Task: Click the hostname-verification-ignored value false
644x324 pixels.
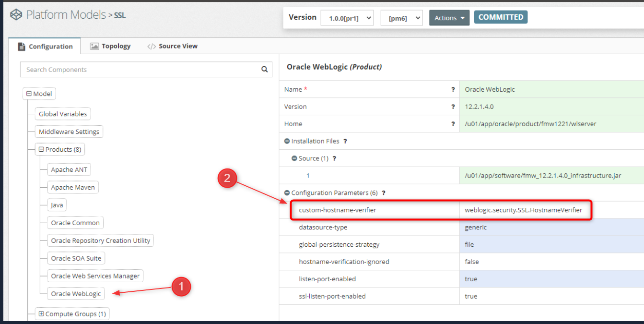Action: point(551,262)
